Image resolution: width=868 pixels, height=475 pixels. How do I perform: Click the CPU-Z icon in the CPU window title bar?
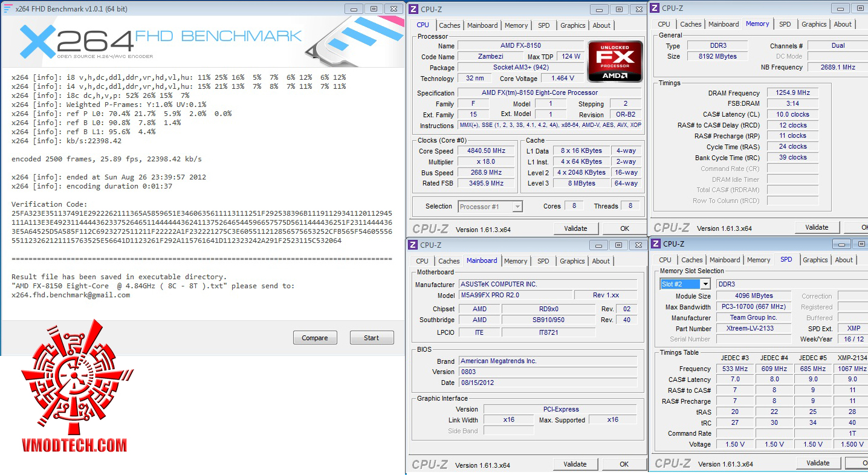[413, 9]
